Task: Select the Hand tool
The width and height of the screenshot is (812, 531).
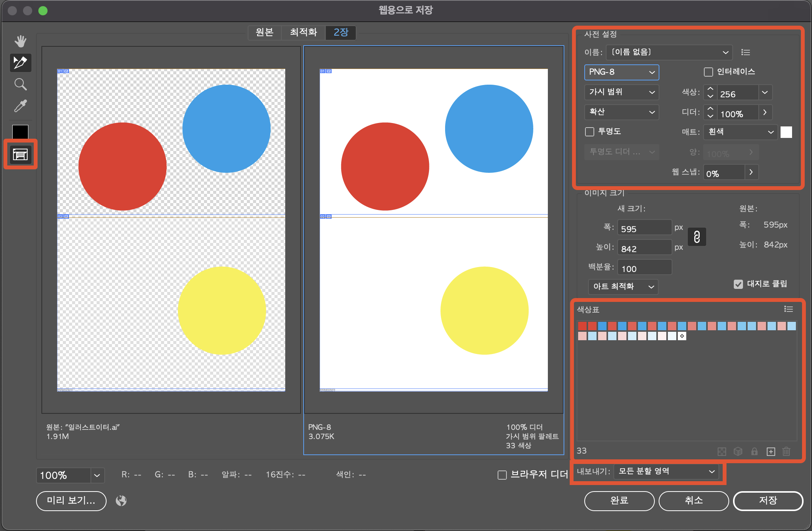Action: tap(20, 41)
